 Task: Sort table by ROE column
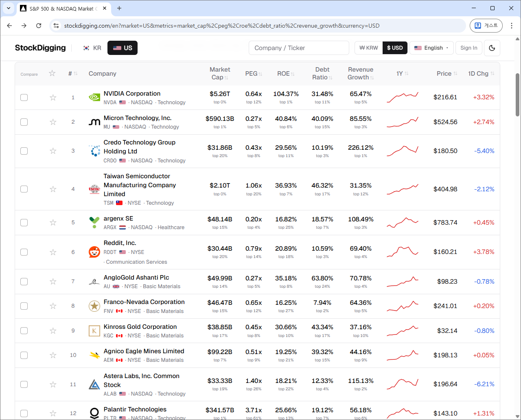coord(286,74)
